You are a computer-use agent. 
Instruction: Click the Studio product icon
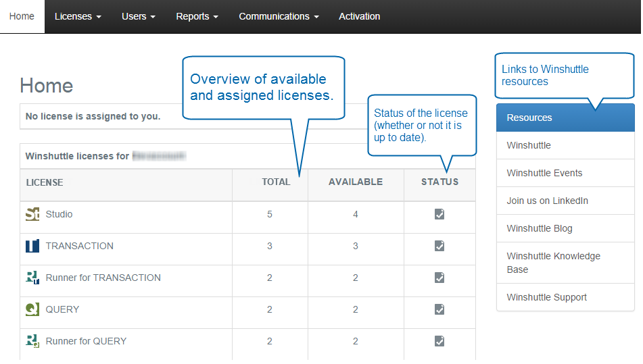(x=32, y=214)
